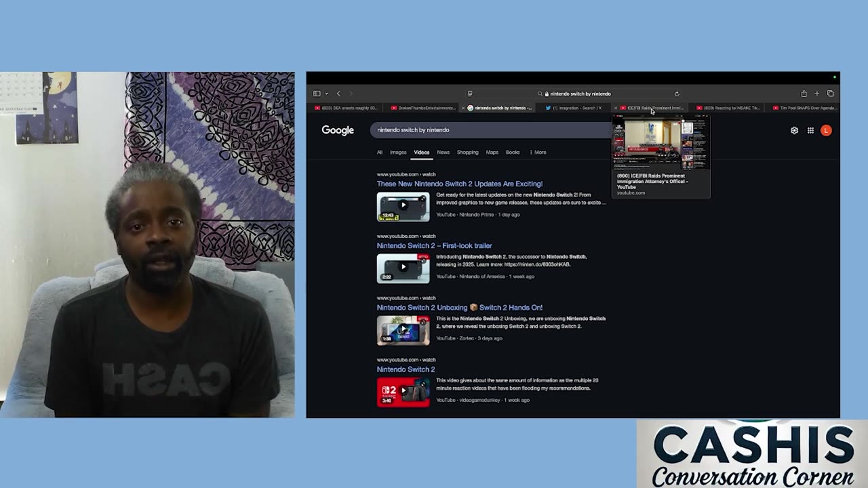Switch to the BrokenThumbsEntertainment tab

(x=423, y=108)
